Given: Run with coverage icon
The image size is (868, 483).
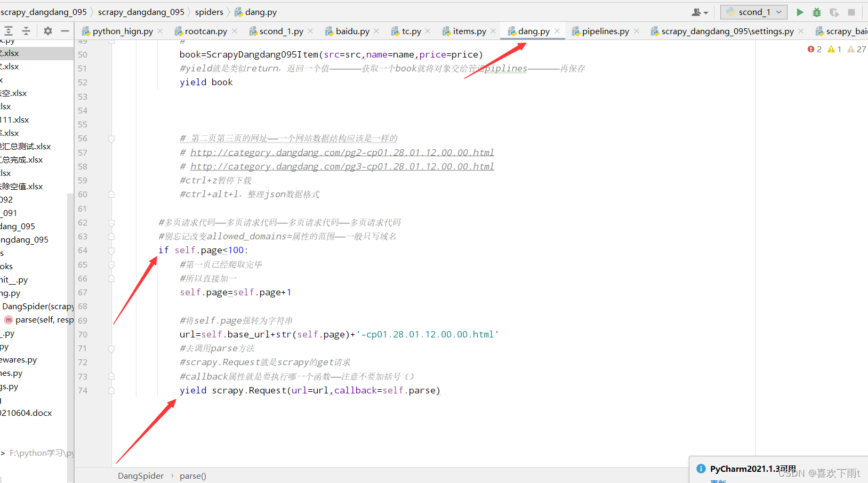Looking at the screenshot, I should click(834, 12).
